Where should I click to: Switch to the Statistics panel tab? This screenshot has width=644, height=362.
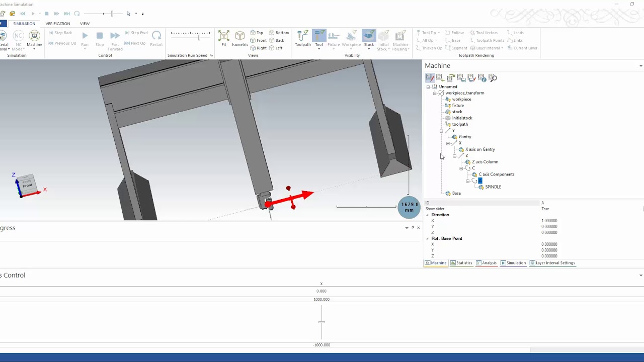point(461,263)
